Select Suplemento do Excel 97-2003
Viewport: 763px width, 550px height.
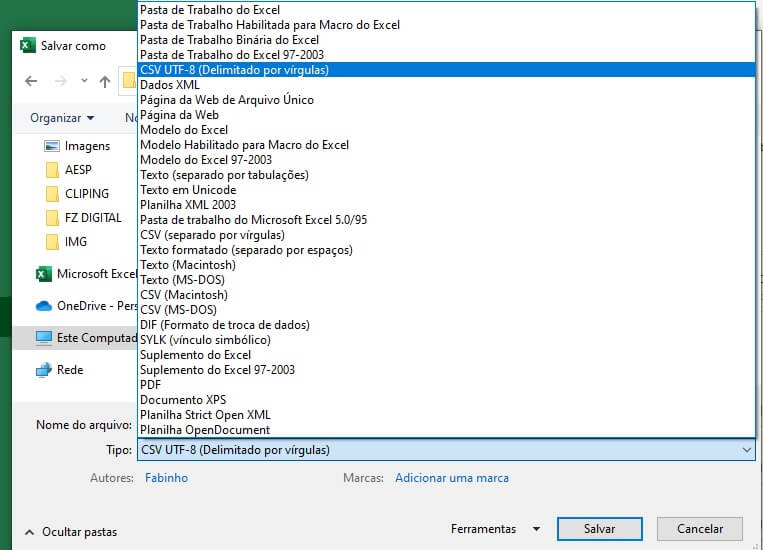point(446,370)
